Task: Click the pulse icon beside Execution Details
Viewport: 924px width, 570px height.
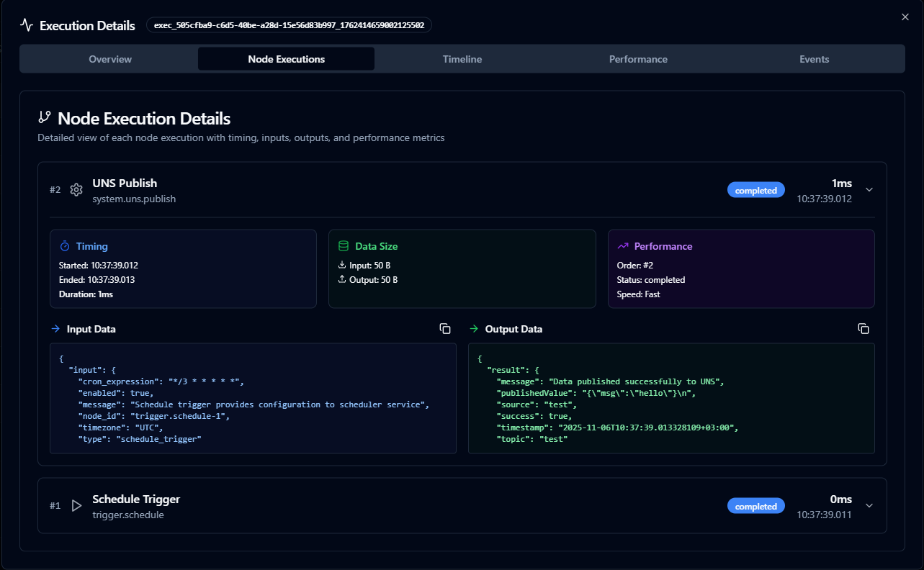Action: click(x=27, y=25)
